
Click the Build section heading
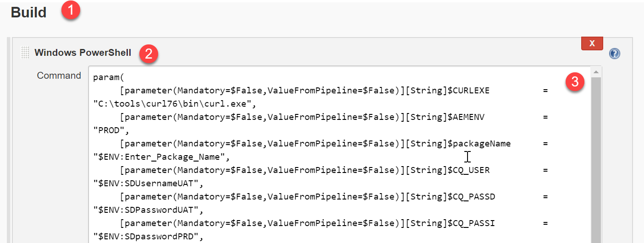(x=28, y=12)
